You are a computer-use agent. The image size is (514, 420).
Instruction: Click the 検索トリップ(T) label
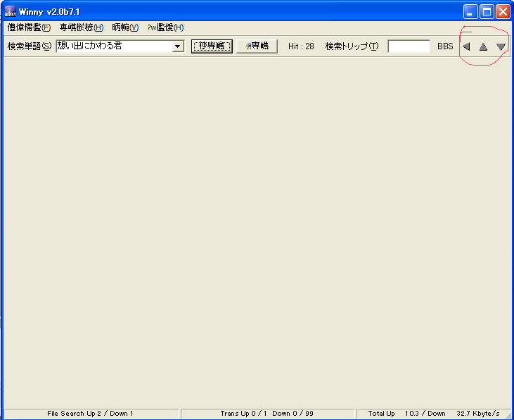[x=352, y=46]
